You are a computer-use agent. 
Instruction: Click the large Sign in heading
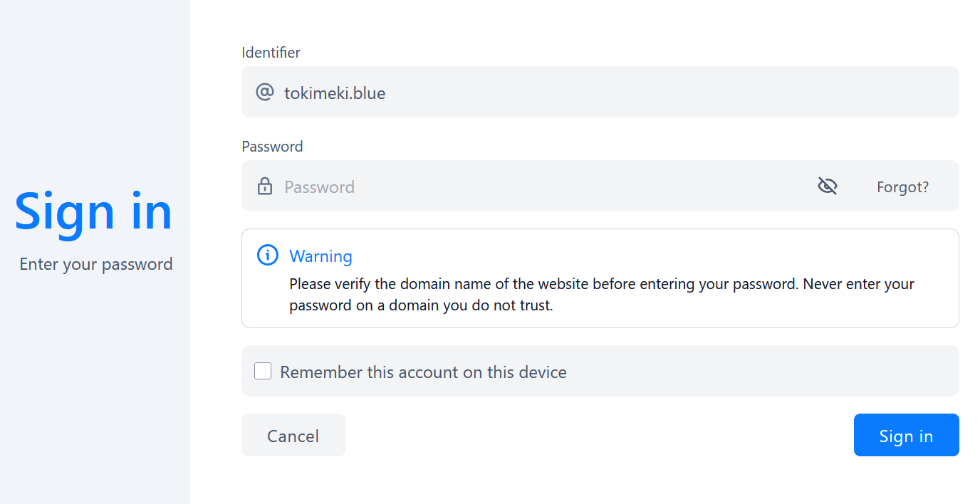click(x=94, y=211)
